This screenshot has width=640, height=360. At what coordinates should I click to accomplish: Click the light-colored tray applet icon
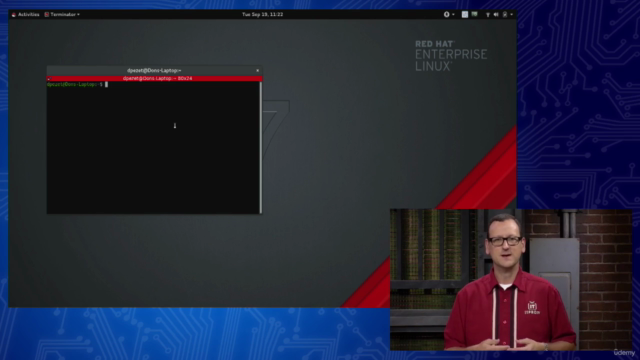pyautogui.click(x=465, y=14)
